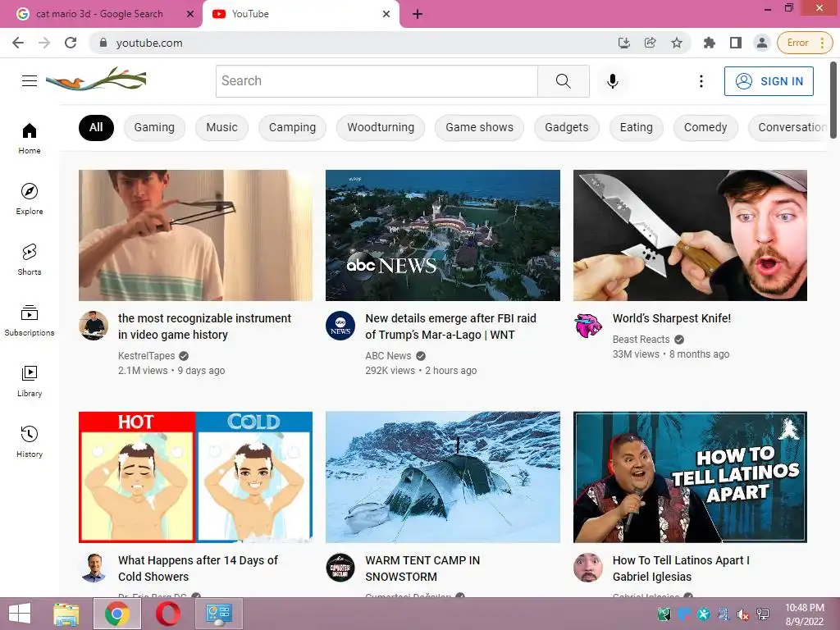Open KestrelTapes channel name link
Screen dimensions: 840x630
click(146, 356)
